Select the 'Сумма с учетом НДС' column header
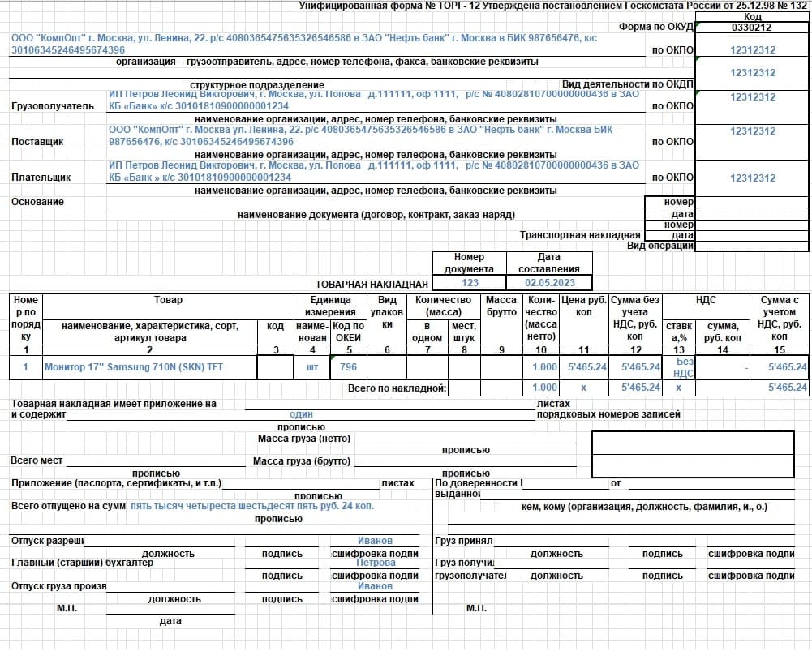 tap(779, 319)
